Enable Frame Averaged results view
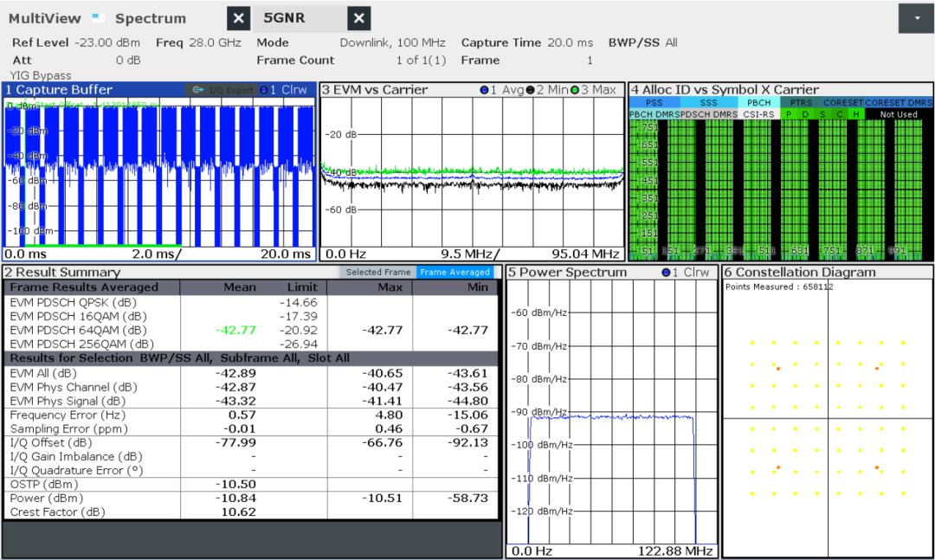 pyautogui.click(x=455, y=272)
